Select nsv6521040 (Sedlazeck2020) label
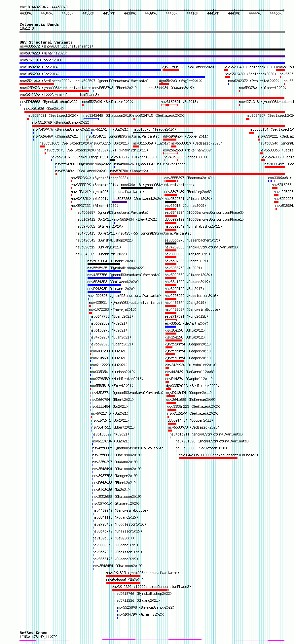 pyautogui.click(x=46, y=81)
